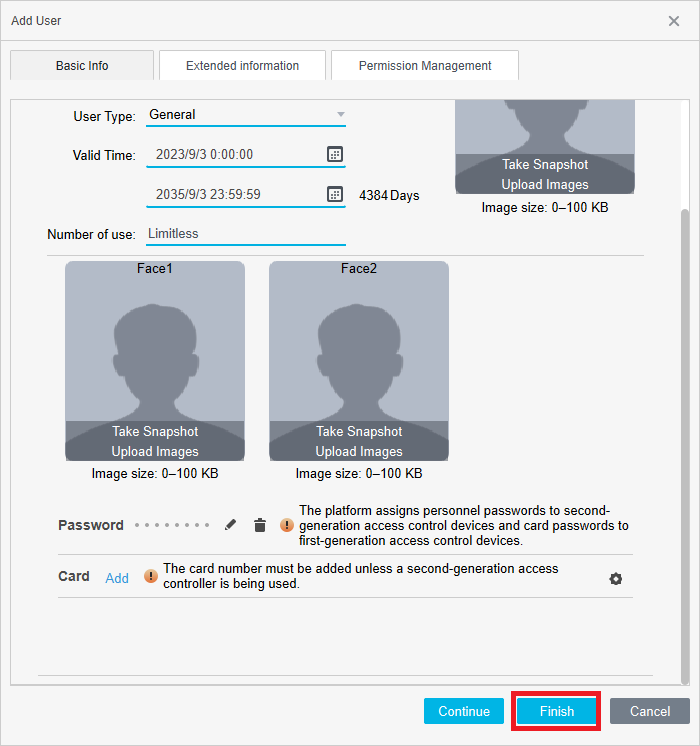This screenshot has height=746, width=700.
Task: Click the password warning info icon
Action: pos(287,525)
